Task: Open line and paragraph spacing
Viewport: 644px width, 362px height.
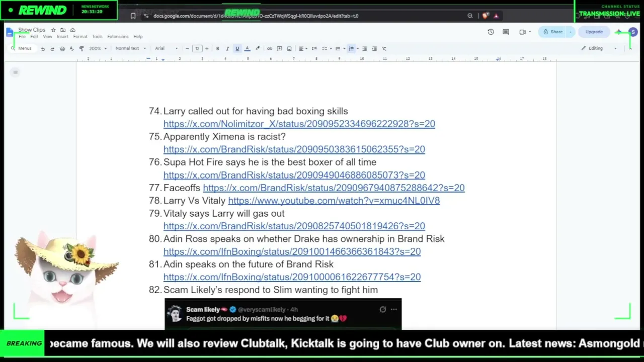Action: point(314,49)
